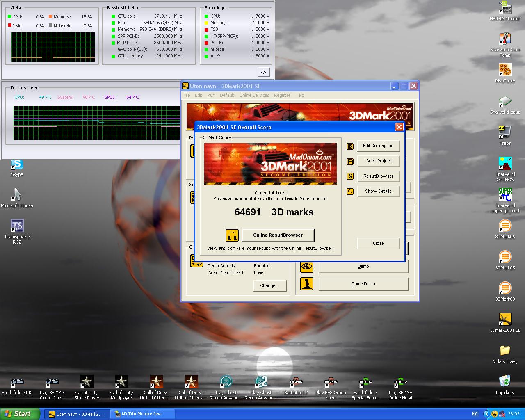Click GPU1 64 °C temperature reading

121,97
